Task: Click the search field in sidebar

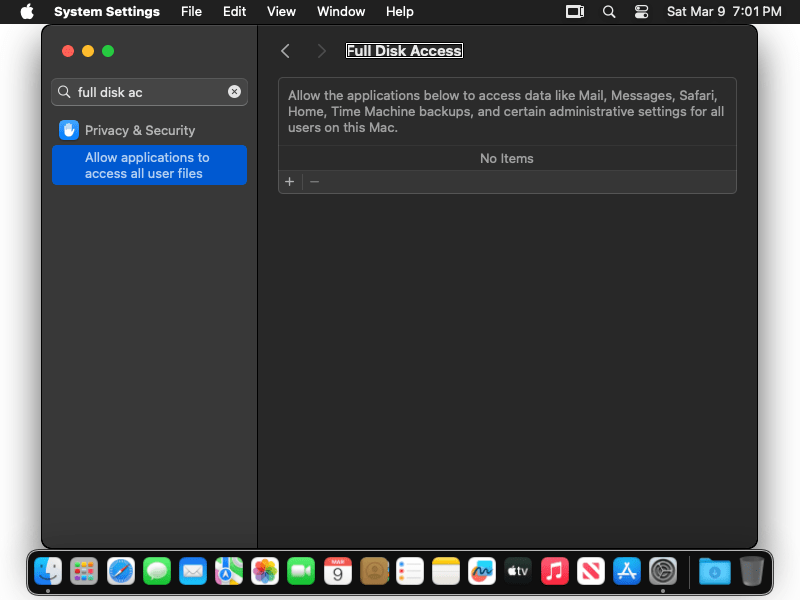Action: (x=150, y=92)
